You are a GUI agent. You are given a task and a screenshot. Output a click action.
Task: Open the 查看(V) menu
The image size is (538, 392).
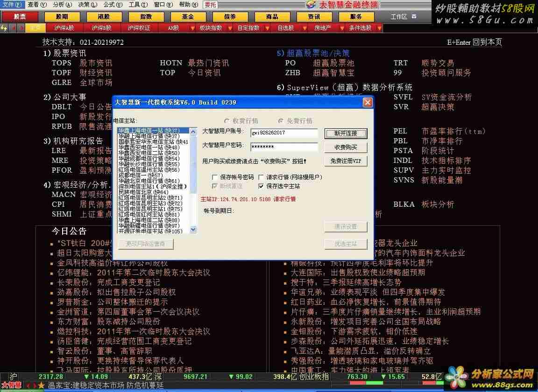tap(37, 5)
